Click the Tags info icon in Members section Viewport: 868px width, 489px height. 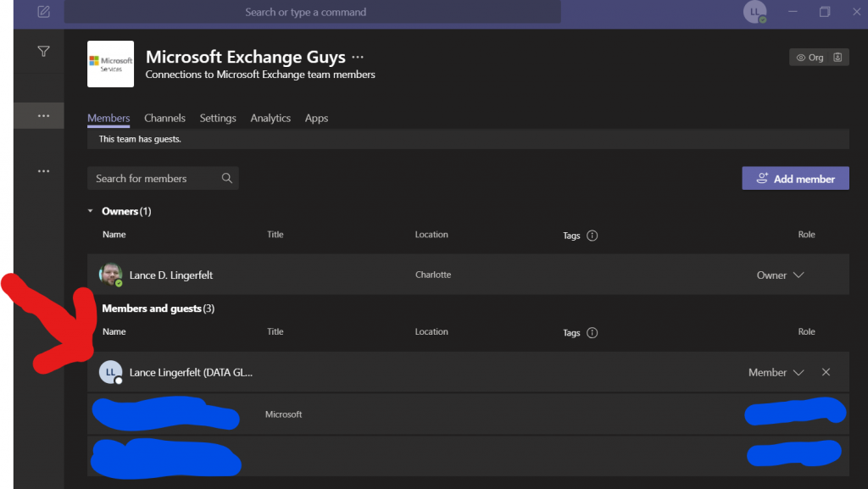[592, 332]
